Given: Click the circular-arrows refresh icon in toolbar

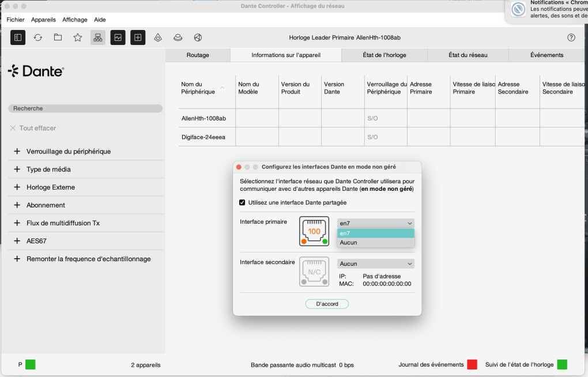Looking at the screenshot, I should (38, 37).
